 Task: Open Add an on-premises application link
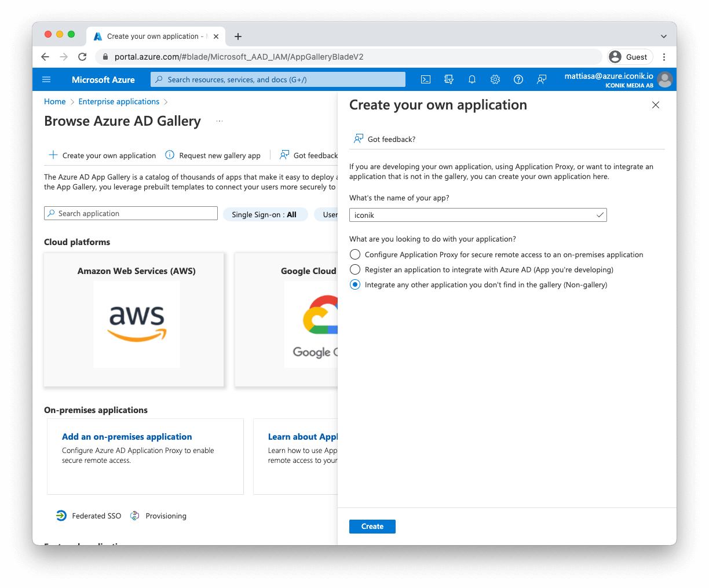tap(127, 436)
